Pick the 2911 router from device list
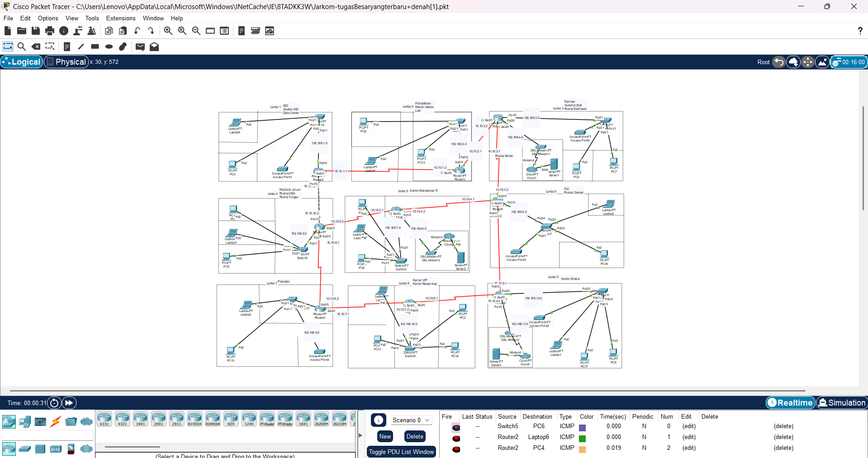The height and width of the screenshot is (458, 868). (176, 419)
